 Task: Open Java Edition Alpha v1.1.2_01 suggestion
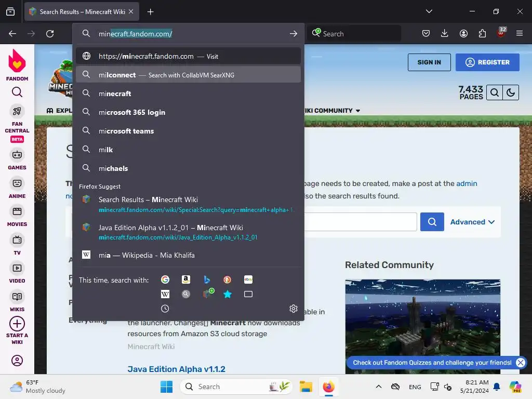coord(188,232)
